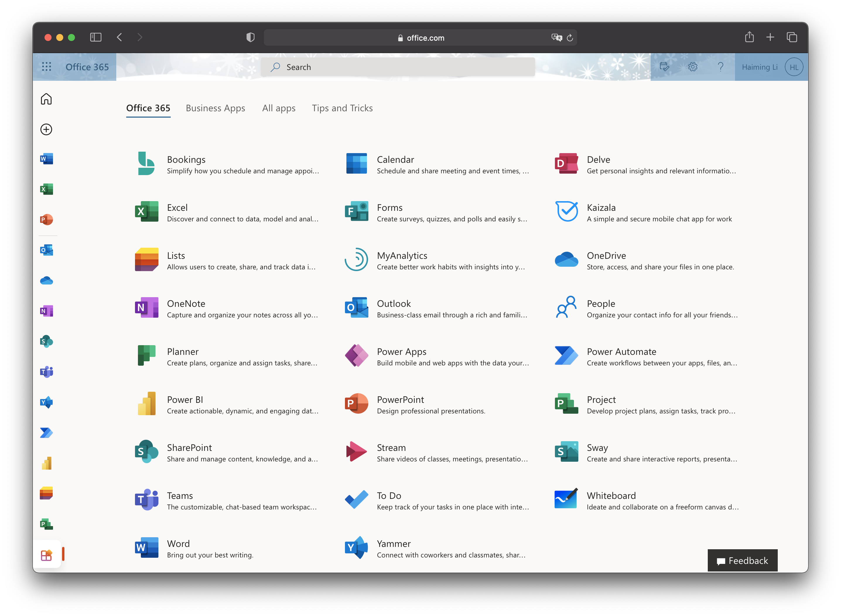841x616 pixels.
Task: Toggle the Safari sidebar button
Action: (x=95, y=37)
